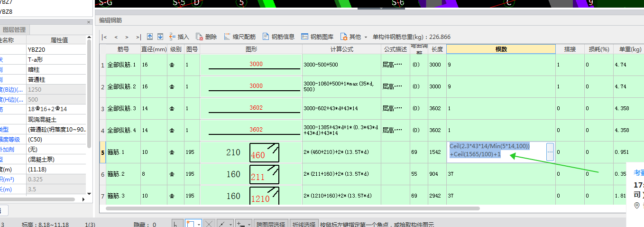Image resolution: width=644 pixels, height=227 pixels.
Task: Open 钢筋信息 panel
Action: [x=278, y=37]
